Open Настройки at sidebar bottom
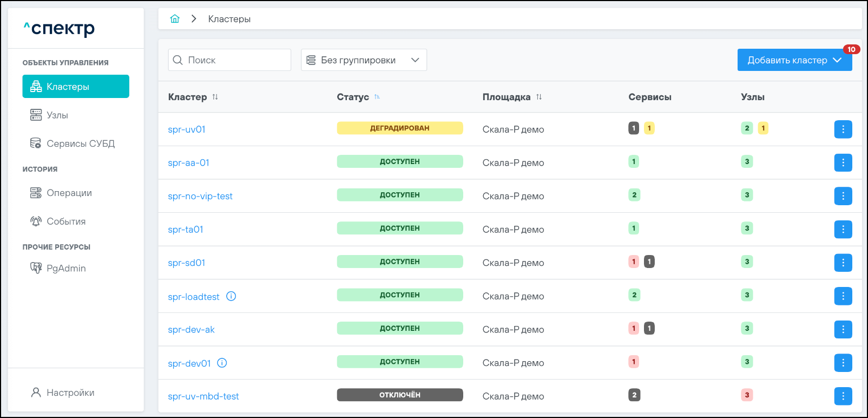The width and height of the screenshot is (868, 418). (70, 393)
